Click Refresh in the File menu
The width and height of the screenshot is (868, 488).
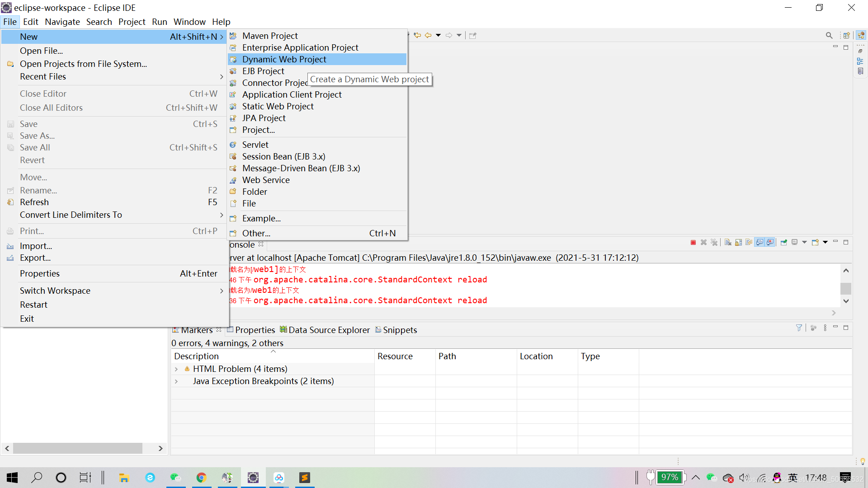click(x=114, y=202)
